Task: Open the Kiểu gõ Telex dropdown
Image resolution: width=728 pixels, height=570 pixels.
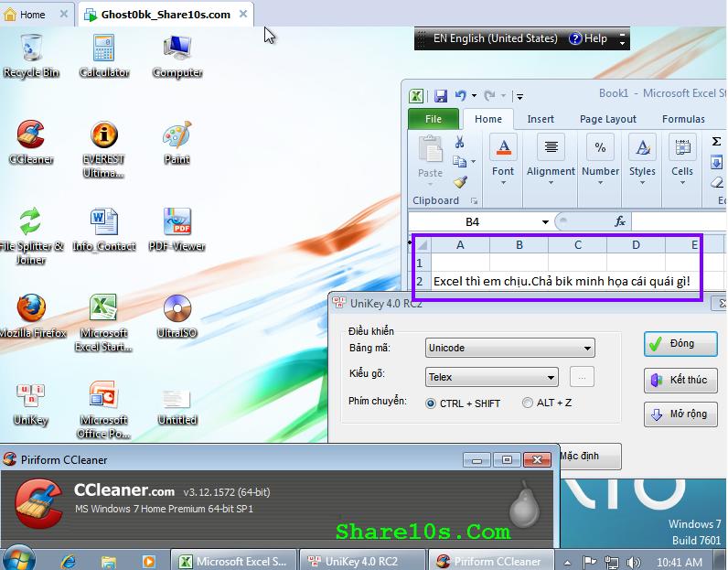Action: point(491,377)
